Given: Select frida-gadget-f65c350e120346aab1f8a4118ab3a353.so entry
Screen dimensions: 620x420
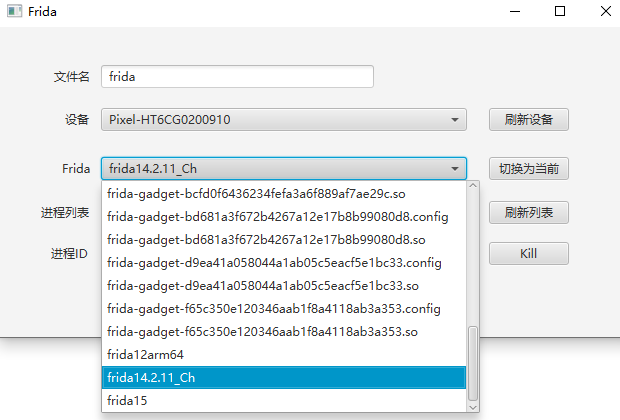Looking at the screenshot, I should 284,331.
